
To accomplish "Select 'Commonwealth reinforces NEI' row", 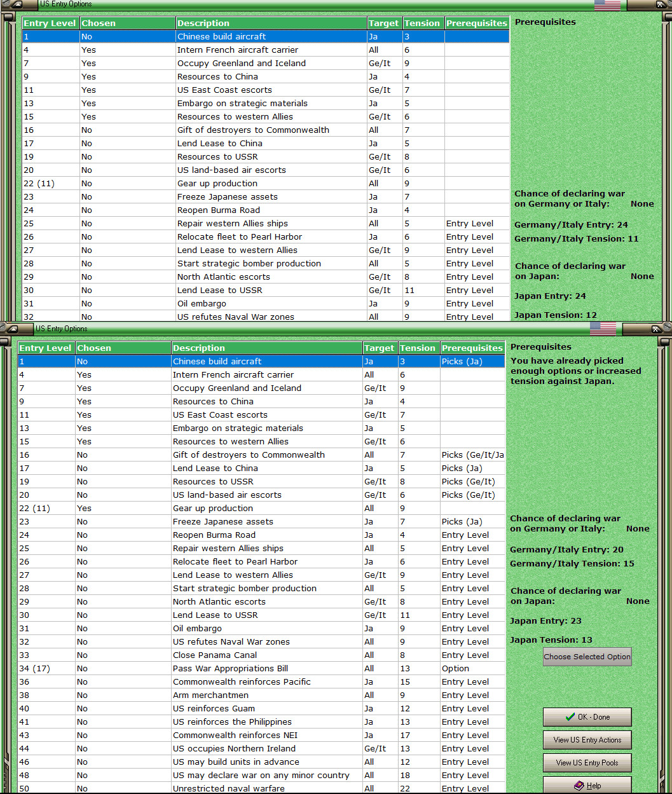I will pyautogui.click(x=261, y=735).
